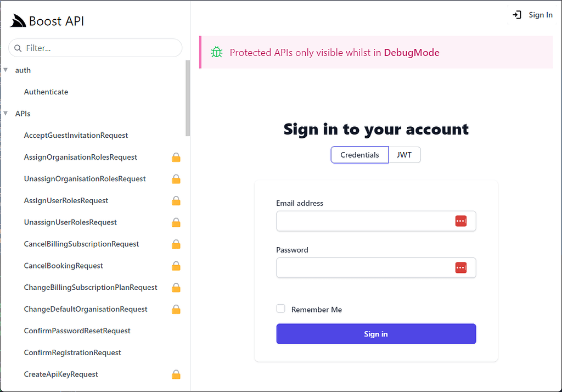Click the sidebar scrollbar
The width and height of the screenshot is (562, 392).
pyautogui.click(x=188, y=99)
